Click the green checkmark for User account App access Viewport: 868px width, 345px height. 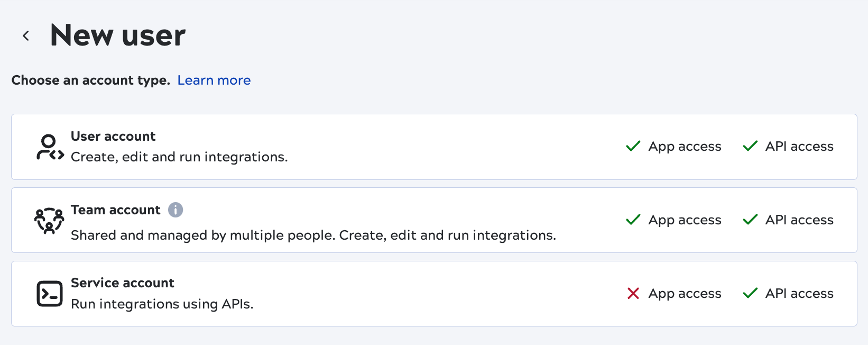(633, 146)
